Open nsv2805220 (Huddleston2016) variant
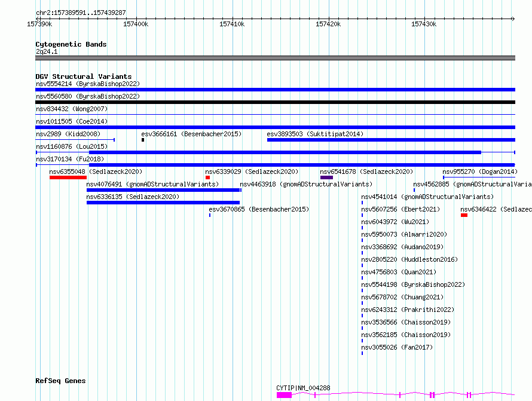The width and height of the screenshot is (532, 401). tap(409, 259)
